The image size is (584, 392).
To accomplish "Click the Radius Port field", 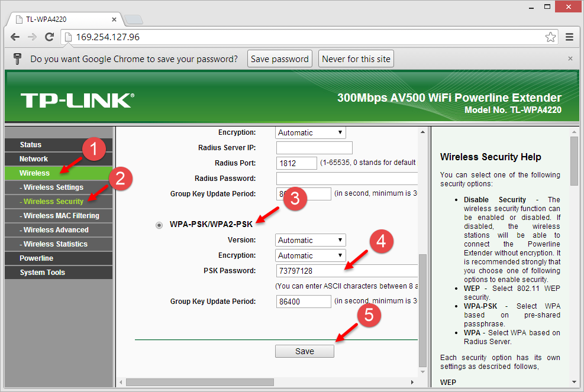I will click(296, 163).
